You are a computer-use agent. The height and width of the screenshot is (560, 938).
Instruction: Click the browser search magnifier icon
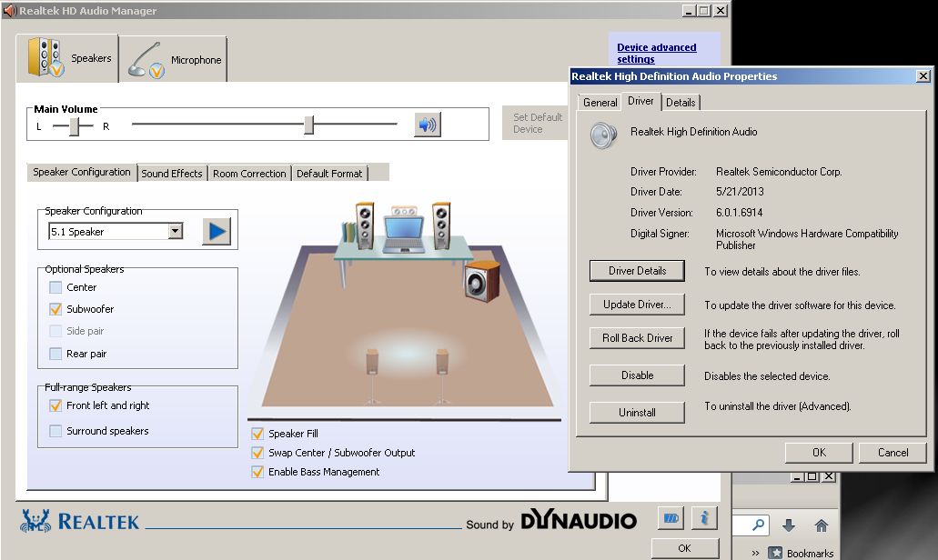(758, 525)
